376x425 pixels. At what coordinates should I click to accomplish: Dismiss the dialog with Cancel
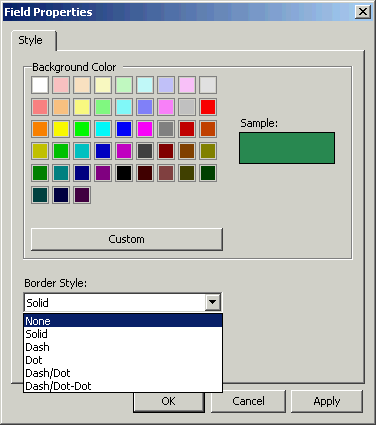click(248, 401)
